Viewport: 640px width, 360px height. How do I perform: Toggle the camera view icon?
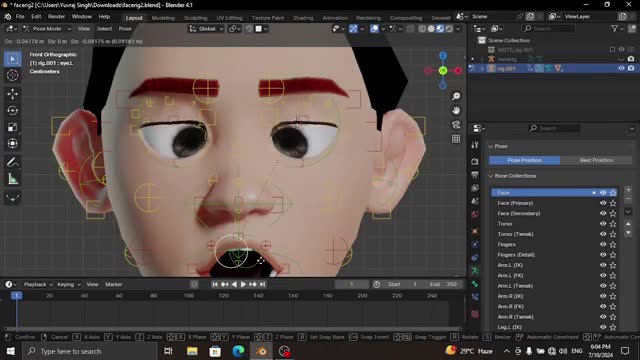click(x=456, y=124)
